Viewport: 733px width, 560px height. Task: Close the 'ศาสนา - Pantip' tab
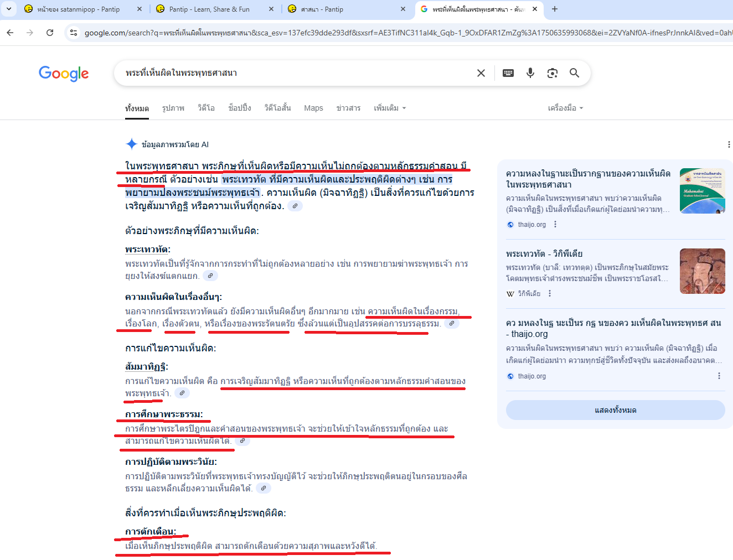(403, 9)
